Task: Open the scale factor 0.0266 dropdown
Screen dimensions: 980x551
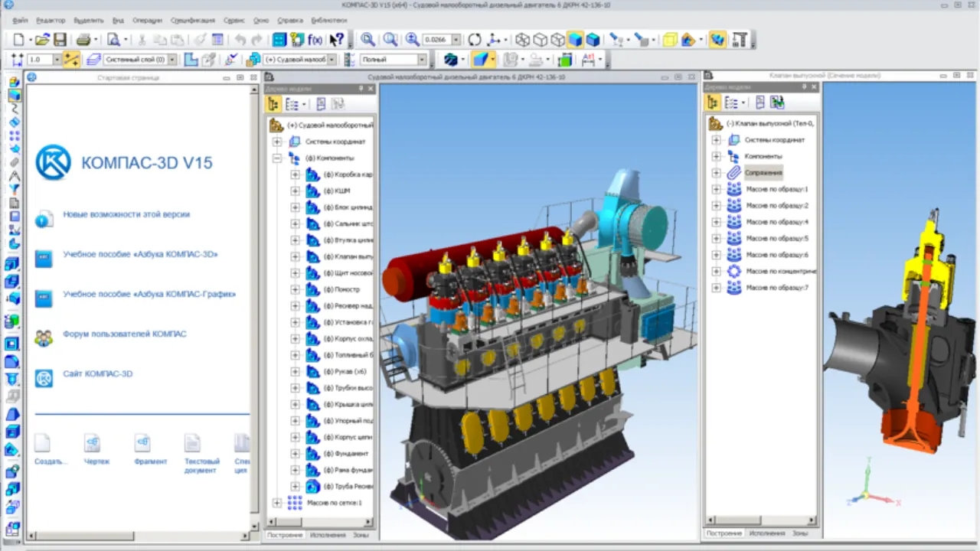Action: pyautogui.click(x=456, y=39)
